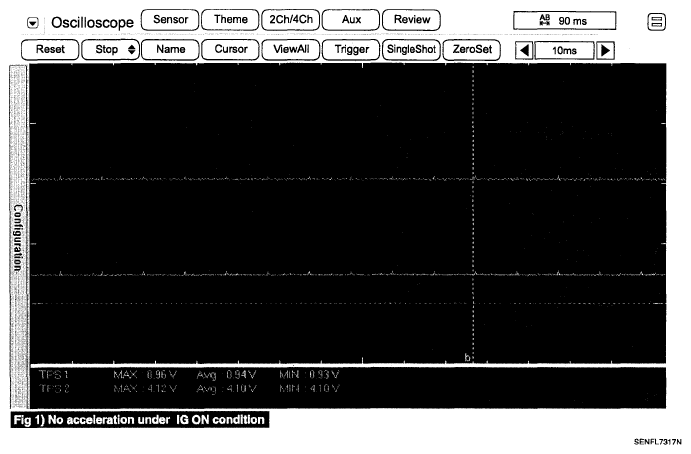Select the Aux button
Screen dimensions: 691x454
tap(351, 19)
